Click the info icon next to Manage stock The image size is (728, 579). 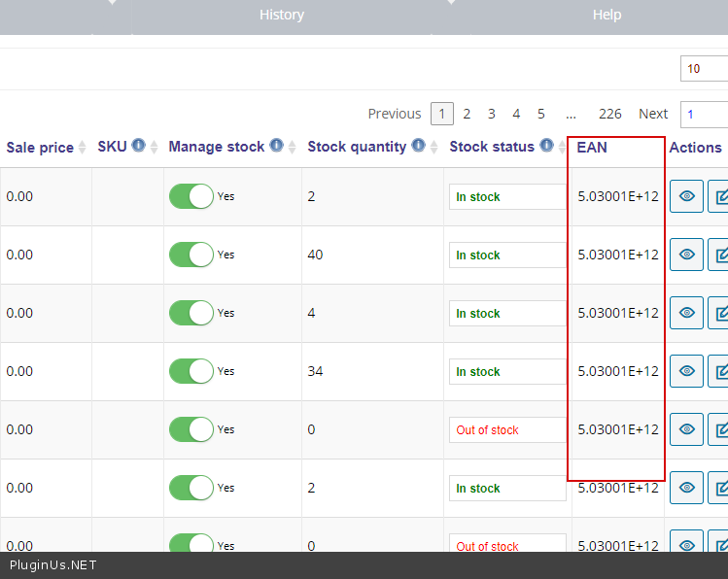pos(277,146)
